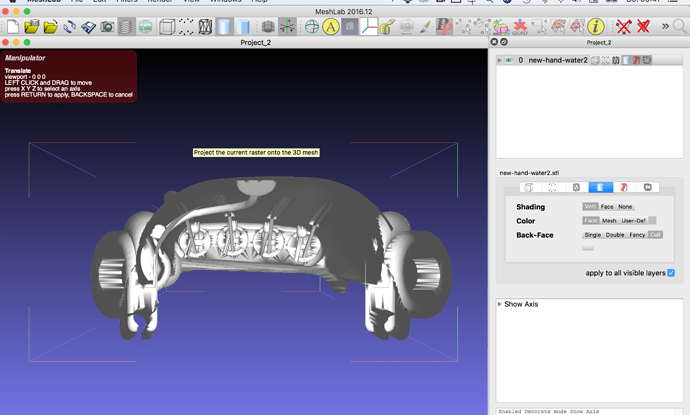Set Shading to Face
This screenshot has width=690, height=415.
(x=607, y=206)
